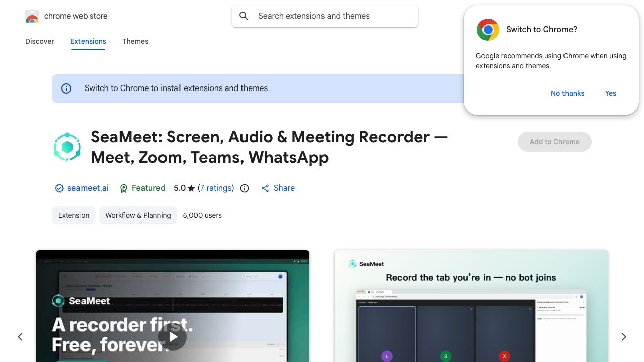This screenshot has height=362, width=644.
Task: Click the Chrome Web Store logo
Action: click(x=32, y=16)
